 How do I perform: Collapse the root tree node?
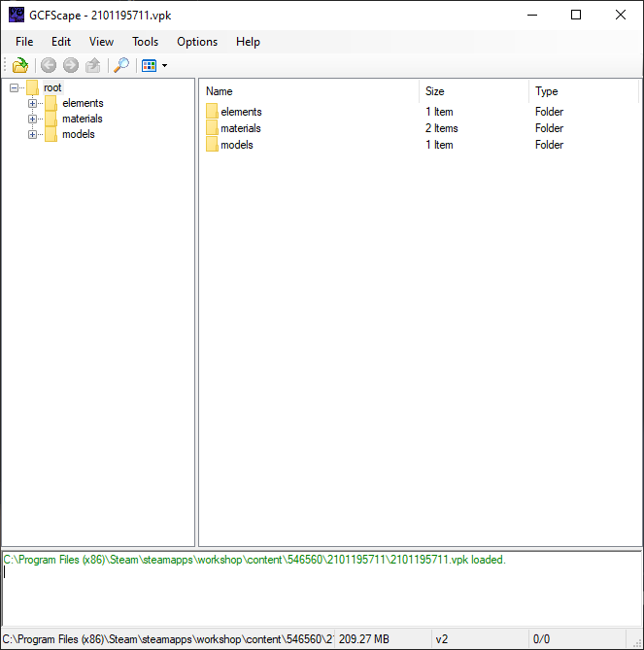point(14,87)
